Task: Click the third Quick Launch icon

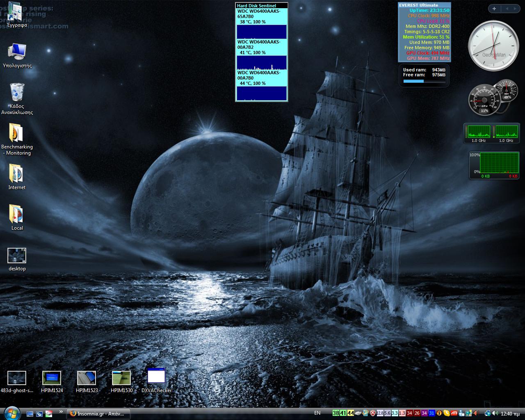Action: (49, 413)
